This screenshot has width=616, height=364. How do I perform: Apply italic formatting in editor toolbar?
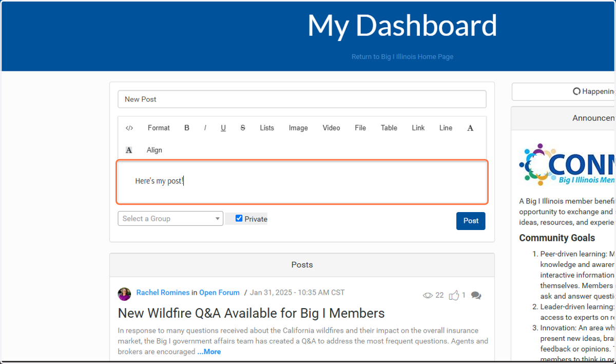point(205,128)
